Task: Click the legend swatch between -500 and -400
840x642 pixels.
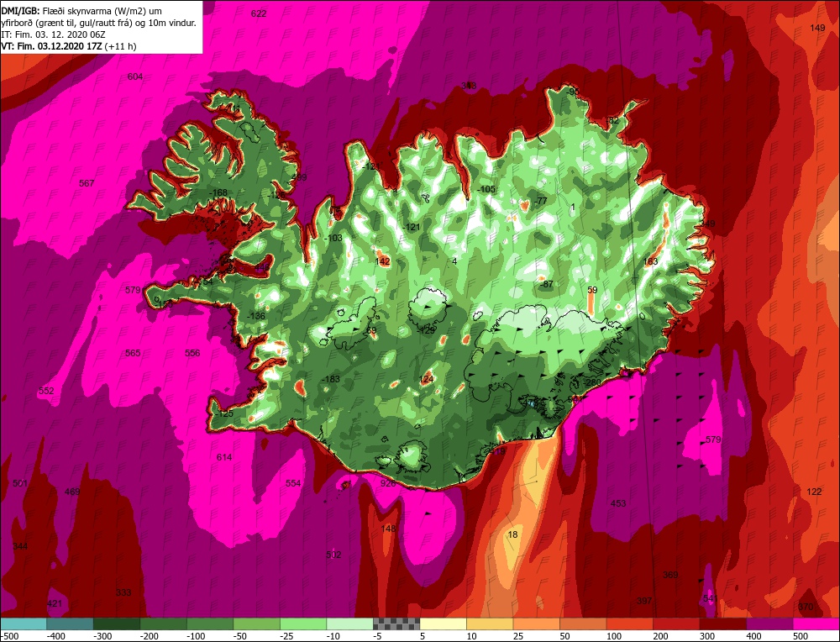Action: (24, 624)
